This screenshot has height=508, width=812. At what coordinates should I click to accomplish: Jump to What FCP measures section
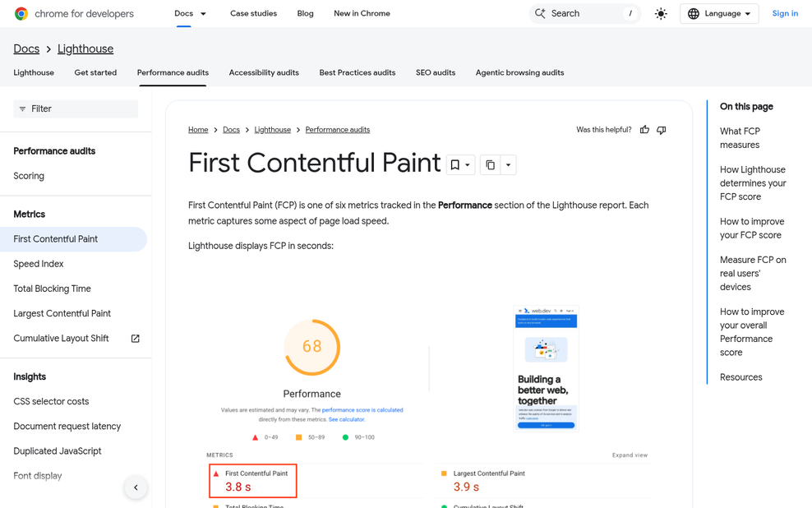click(740, 138)
